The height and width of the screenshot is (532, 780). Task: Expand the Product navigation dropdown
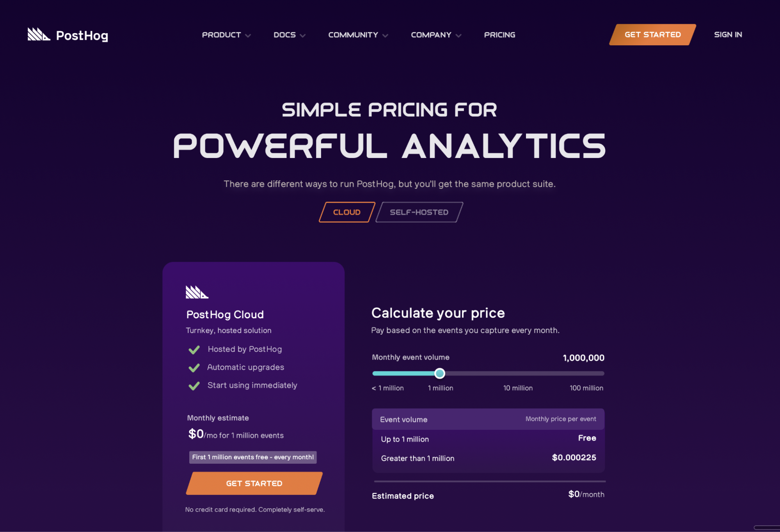[x=225, y=34]
